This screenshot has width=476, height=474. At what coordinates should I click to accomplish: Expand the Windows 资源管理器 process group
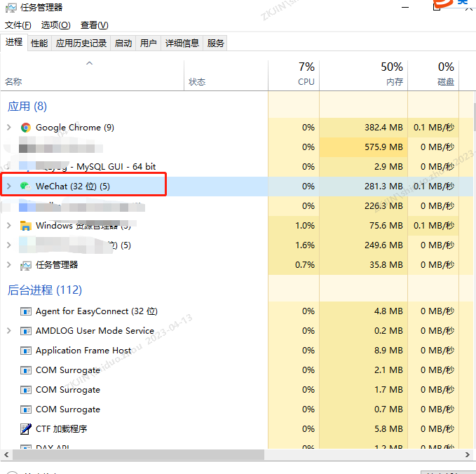coord(9,226)
